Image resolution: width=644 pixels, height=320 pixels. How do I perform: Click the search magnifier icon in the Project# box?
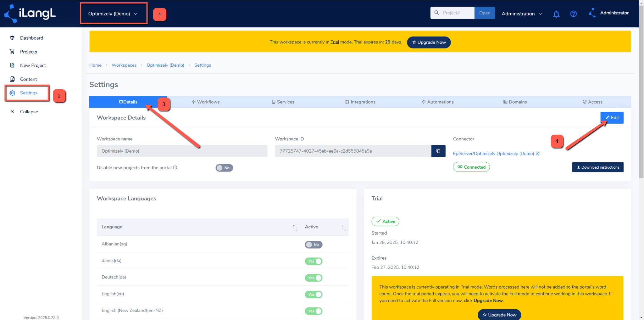coord(436,13)
